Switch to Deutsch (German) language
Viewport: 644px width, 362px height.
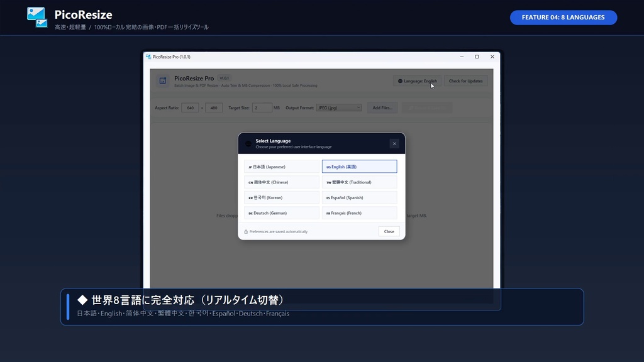(x=281, y=213)
